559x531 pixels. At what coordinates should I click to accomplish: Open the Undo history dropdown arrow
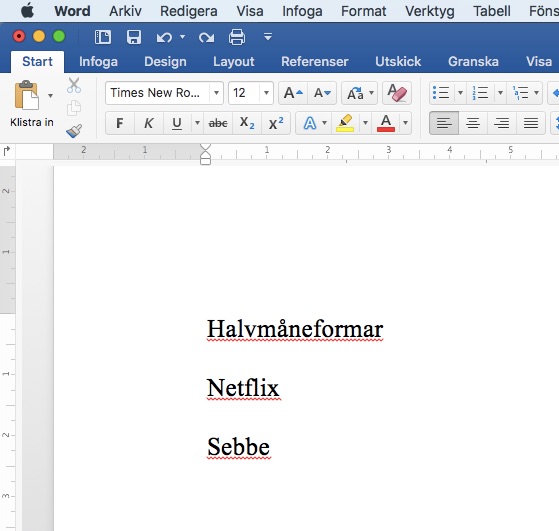point(183,37)
